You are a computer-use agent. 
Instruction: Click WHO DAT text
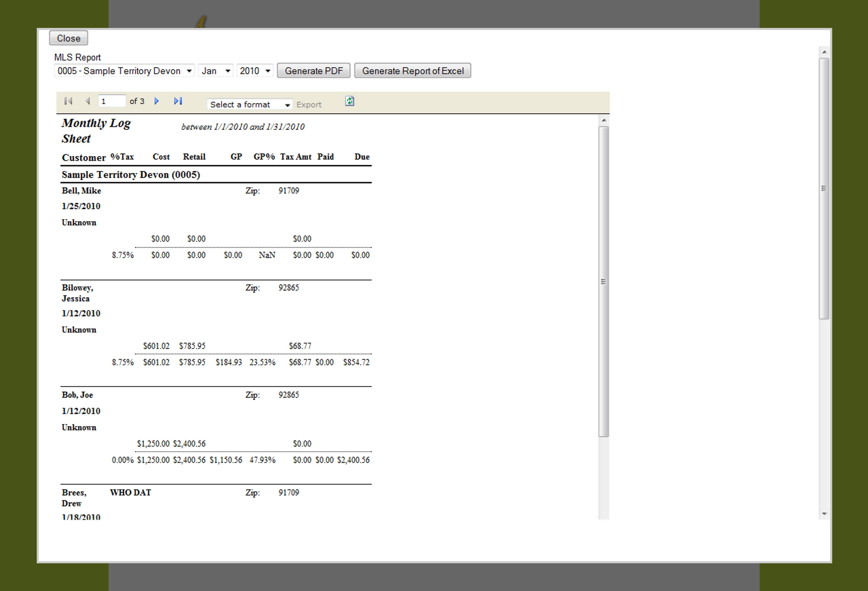(130, 492)
